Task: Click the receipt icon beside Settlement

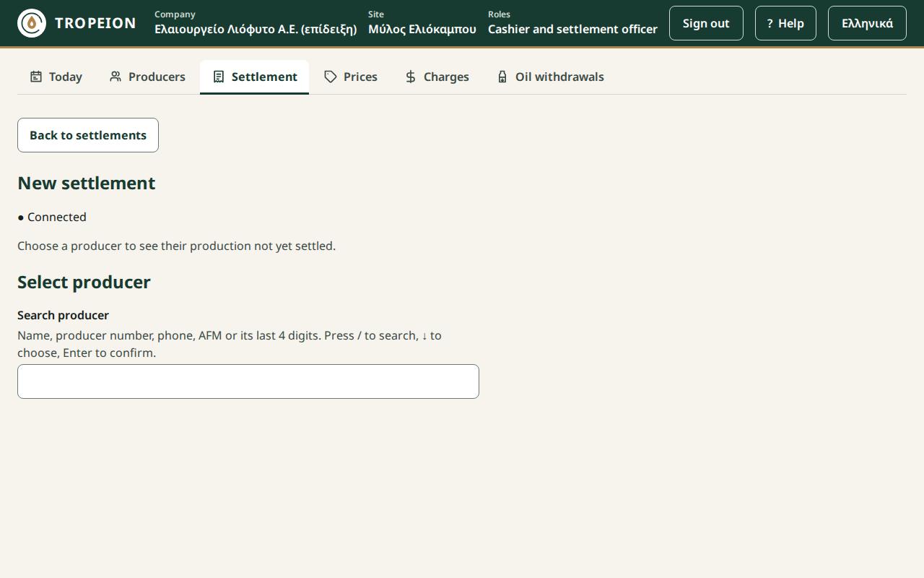Action: [x=219, y=77]
